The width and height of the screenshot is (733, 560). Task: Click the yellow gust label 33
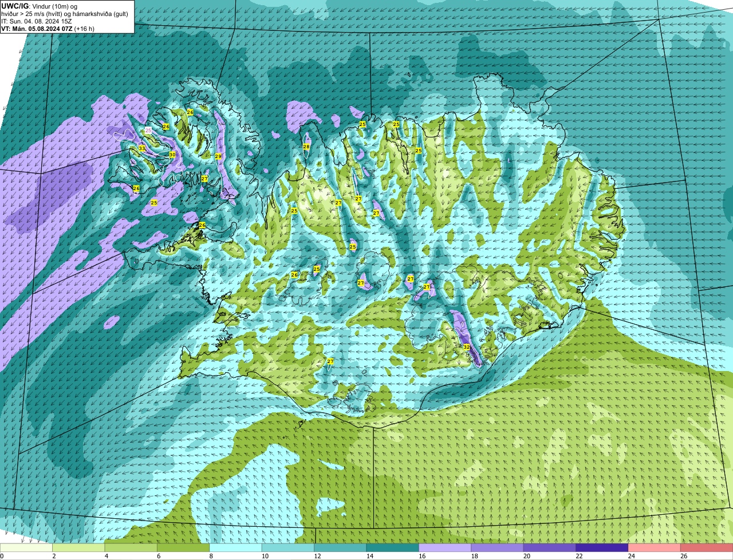(x=142, y=148)
